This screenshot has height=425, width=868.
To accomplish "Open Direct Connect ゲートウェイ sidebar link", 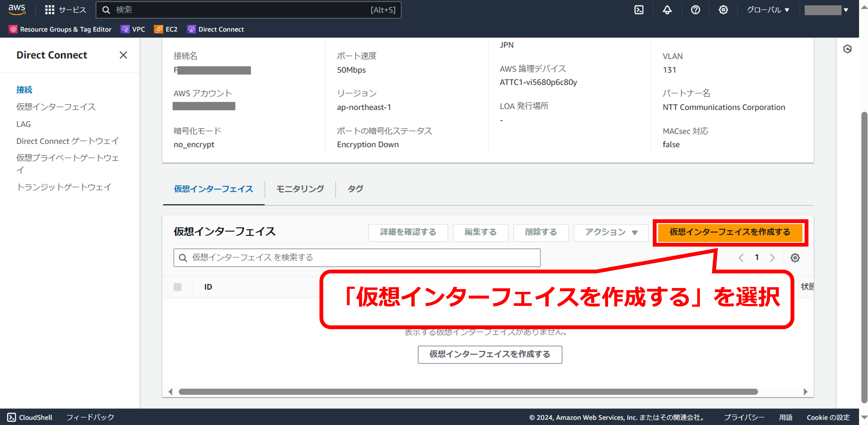I will (x=67, y=141).
